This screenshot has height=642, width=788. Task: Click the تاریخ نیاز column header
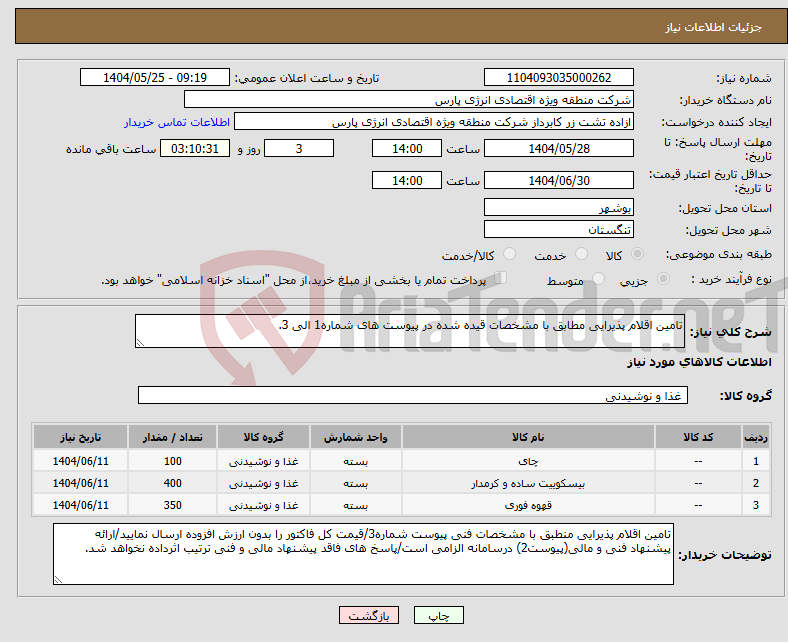point(80,437)
